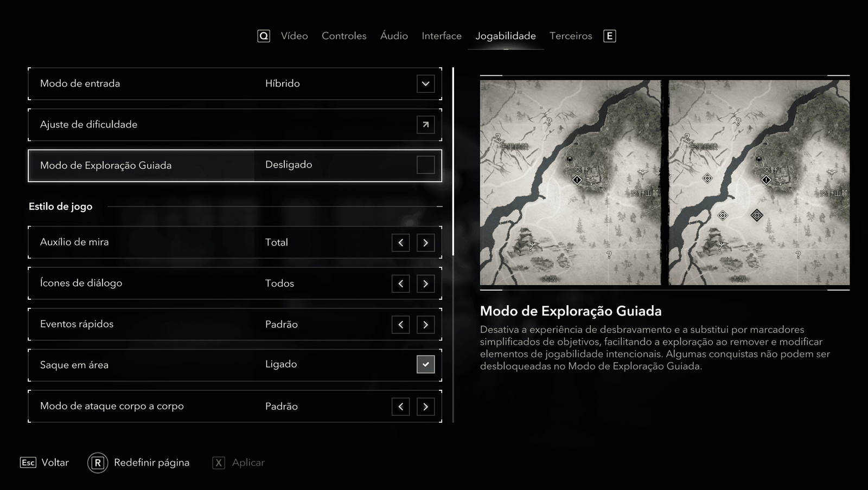
Task: Go to the Áudio tab
Action: (394, 36)
